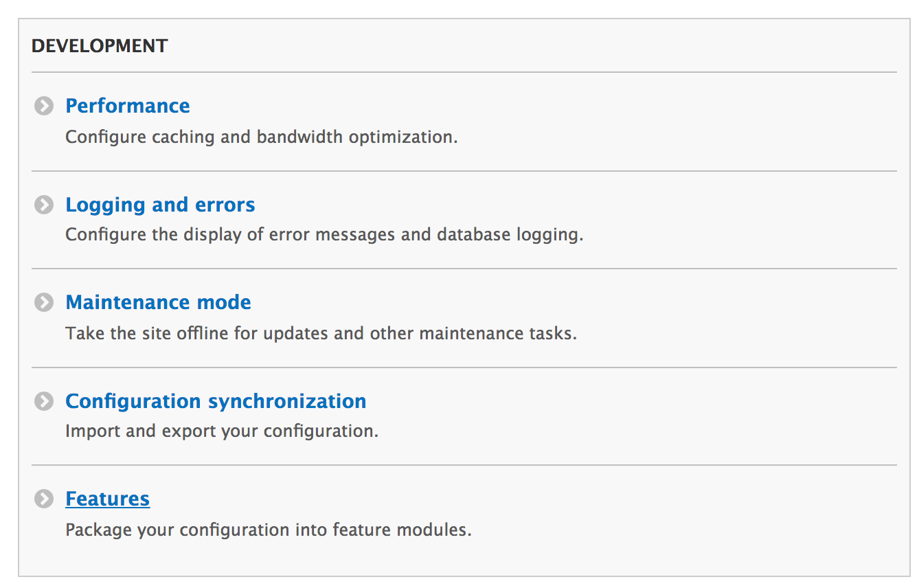This screenshot has width=919, height=588.
Task: Go to the Maintenance mode page
Action: 158,302
